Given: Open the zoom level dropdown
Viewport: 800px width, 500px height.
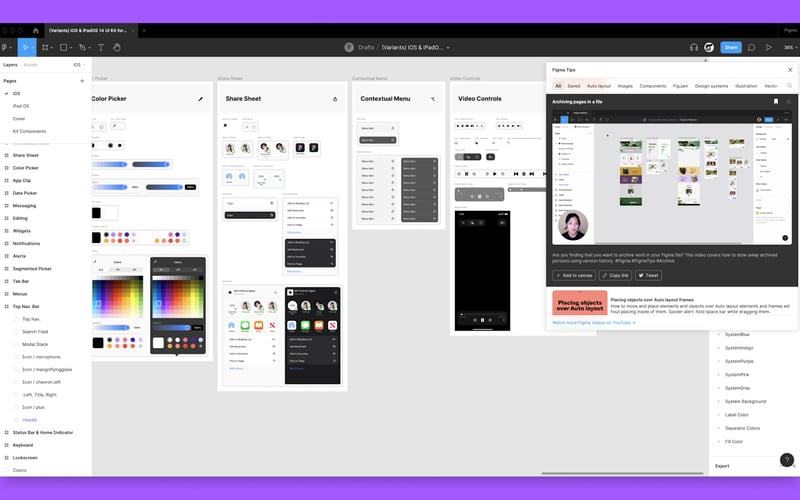Looking at the screenshot, I should (x=790, y=47).
